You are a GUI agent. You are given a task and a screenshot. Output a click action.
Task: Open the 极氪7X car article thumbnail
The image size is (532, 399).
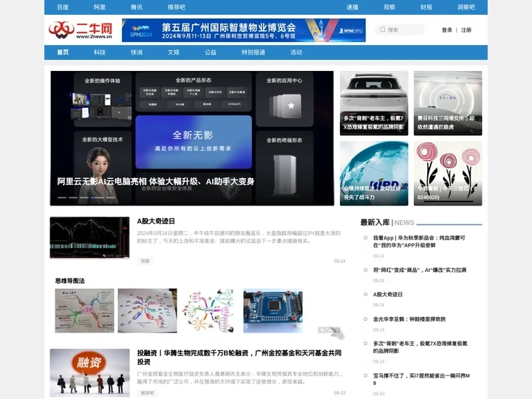(x=374, y=103)
